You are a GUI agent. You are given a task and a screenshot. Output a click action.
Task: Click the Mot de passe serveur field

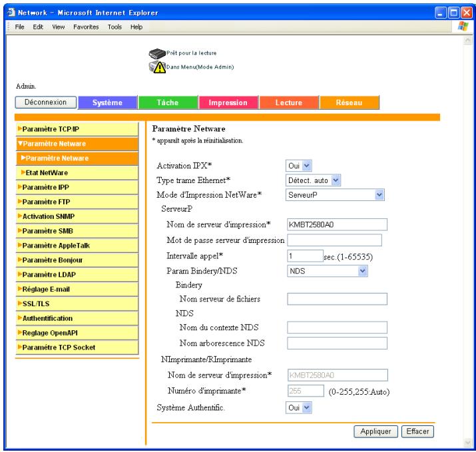334,240
